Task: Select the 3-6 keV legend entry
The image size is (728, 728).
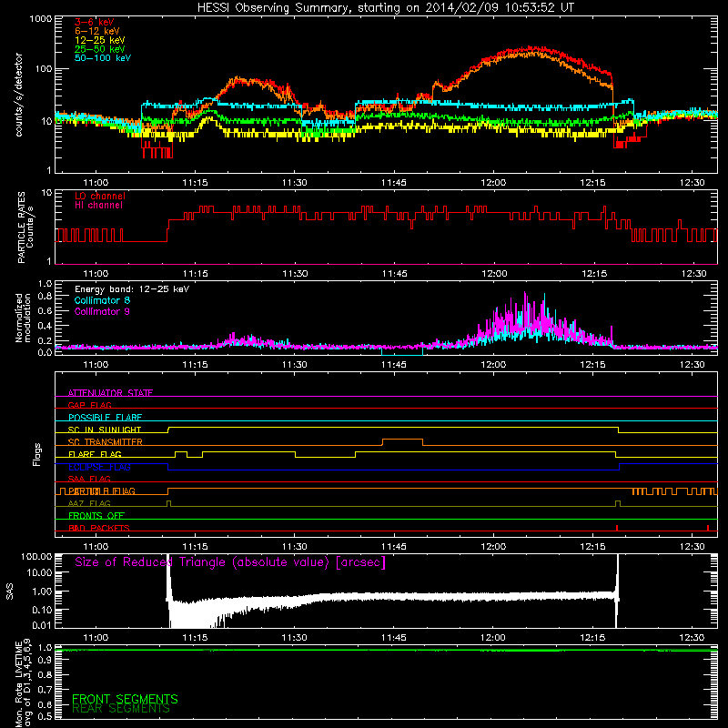Action: 95,22
